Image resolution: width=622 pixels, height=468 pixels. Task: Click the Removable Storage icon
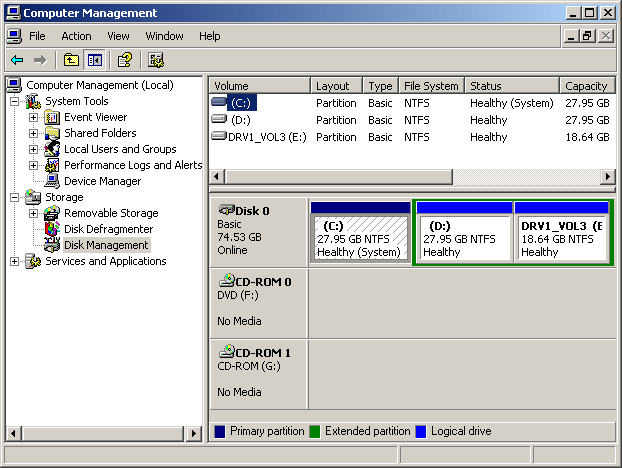tap(52, 213)
